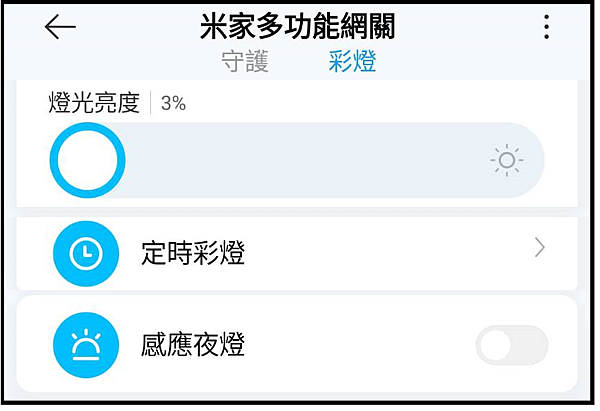Click the 燈光亮度 label
Viewport: 600px width, 411px height.
click(94, 103)
